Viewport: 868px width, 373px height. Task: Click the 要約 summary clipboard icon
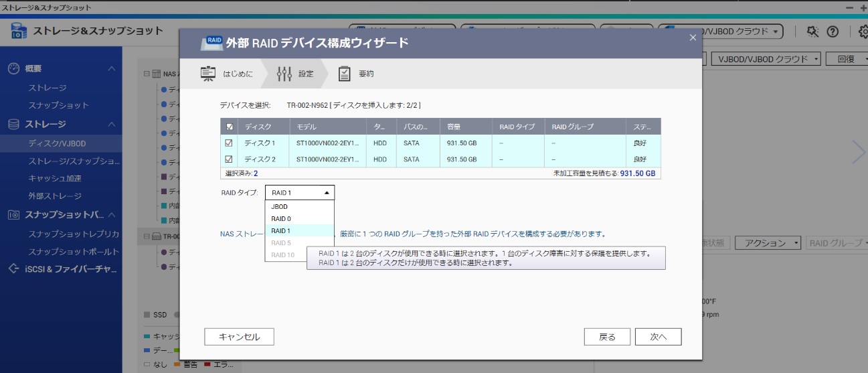(x=344, y=74)
